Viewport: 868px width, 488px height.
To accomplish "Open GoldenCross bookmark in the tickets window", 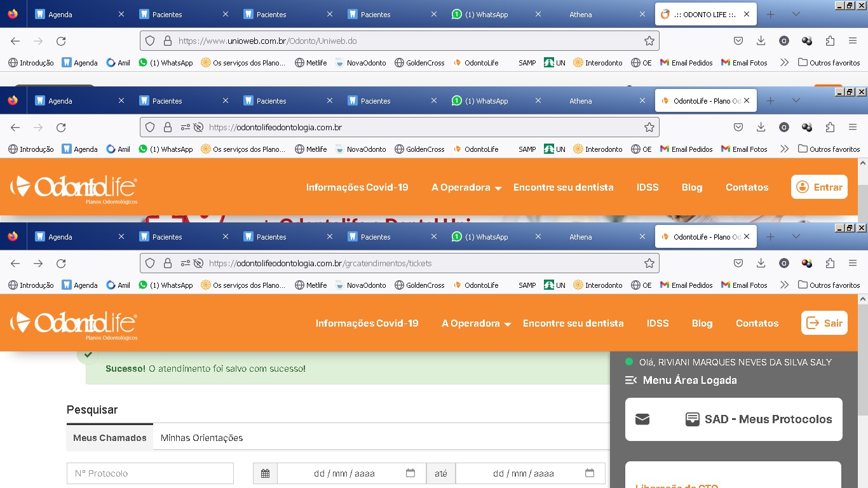I will point(419,285).
